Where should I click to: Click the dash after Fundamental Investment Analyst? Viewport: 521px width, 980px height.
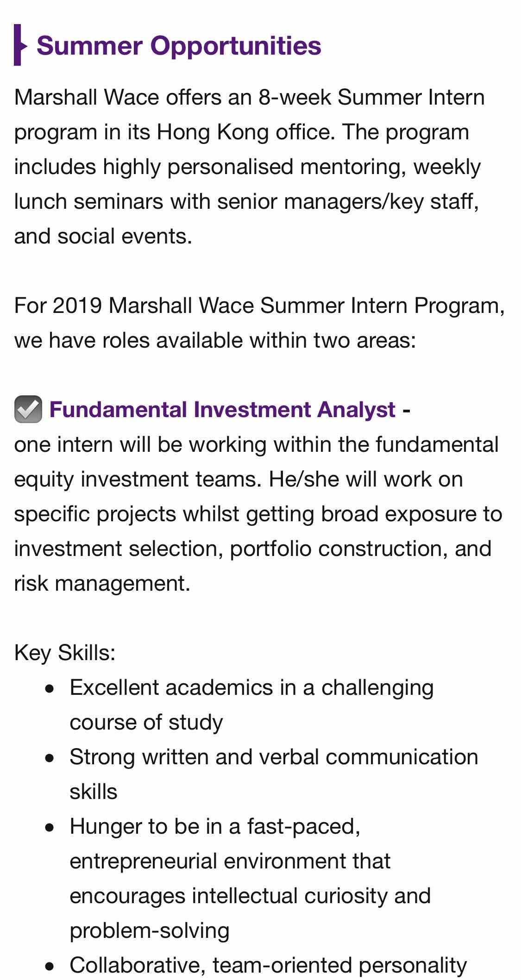click(406, 410)
